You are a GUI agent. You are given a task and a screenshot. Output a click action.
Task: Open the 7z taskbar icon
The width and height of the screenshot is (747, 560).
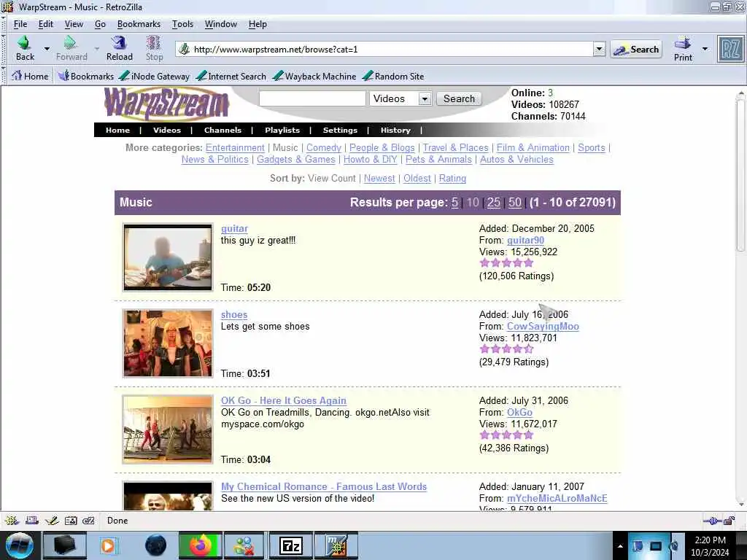[x=290, y=545]
